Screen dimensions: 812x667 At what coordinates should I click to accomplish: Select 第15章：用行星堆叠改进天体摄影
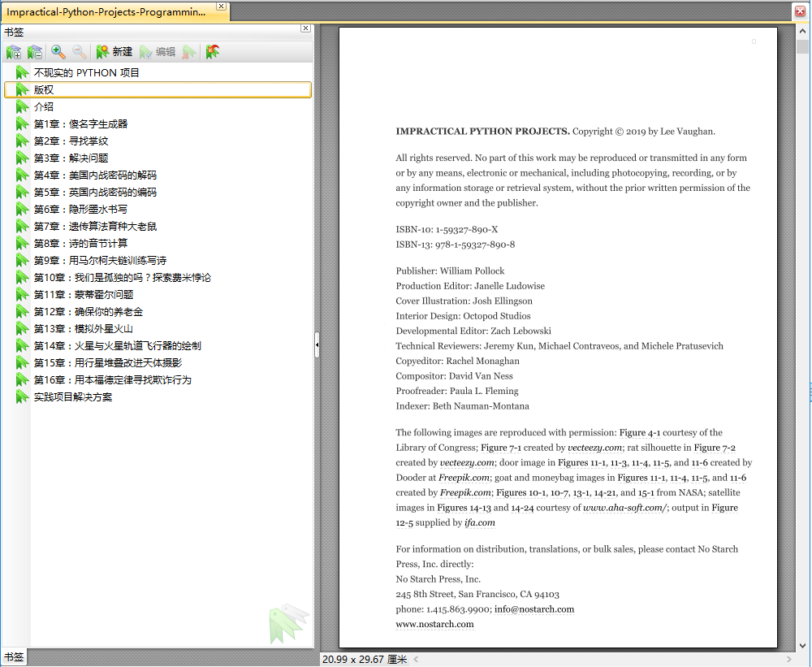coord(108,363)
